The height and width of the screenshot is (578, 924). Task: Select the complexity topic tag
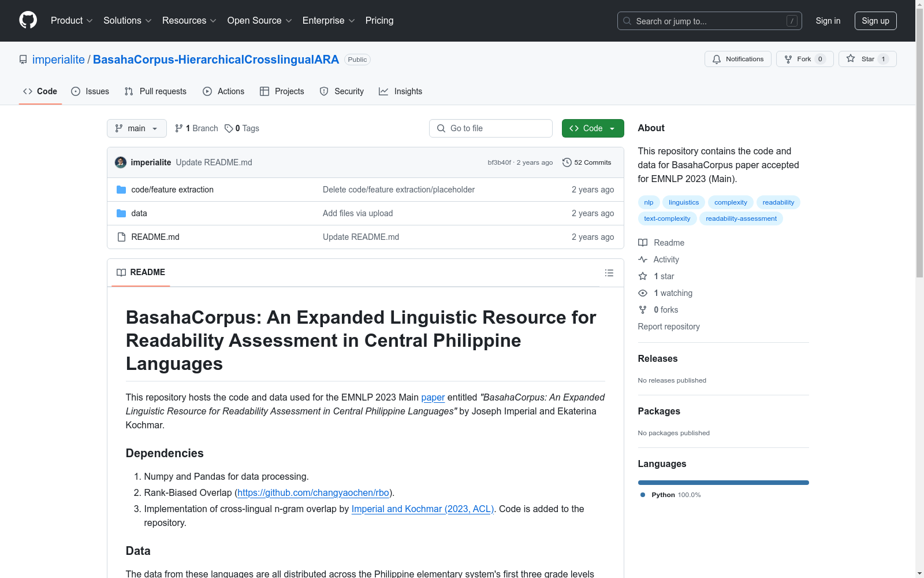[x=731, y=202]
